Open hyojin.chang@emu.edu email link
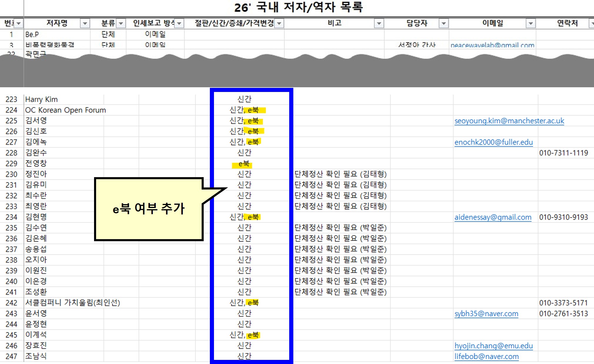The width and height of the screenshot is (594, 364). [493, 345]
